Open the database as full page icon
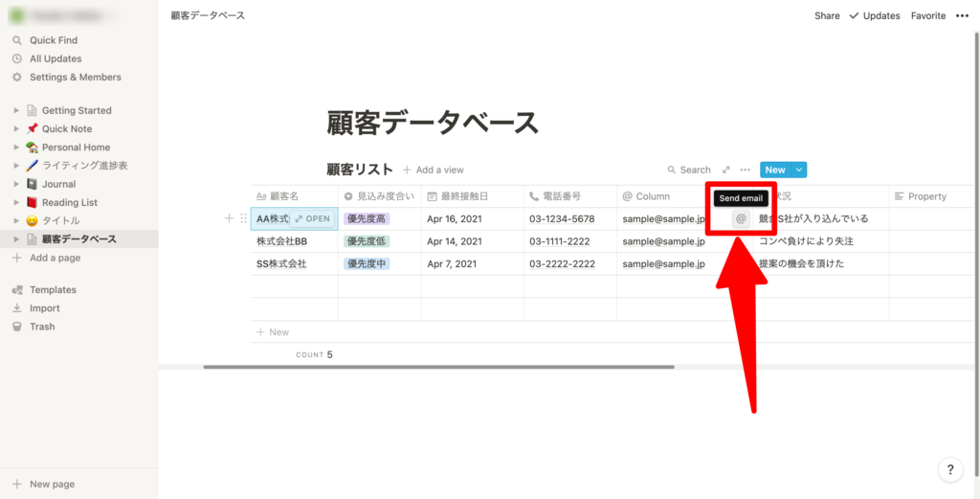Viewport: 980px width, 499px height. 726,170
